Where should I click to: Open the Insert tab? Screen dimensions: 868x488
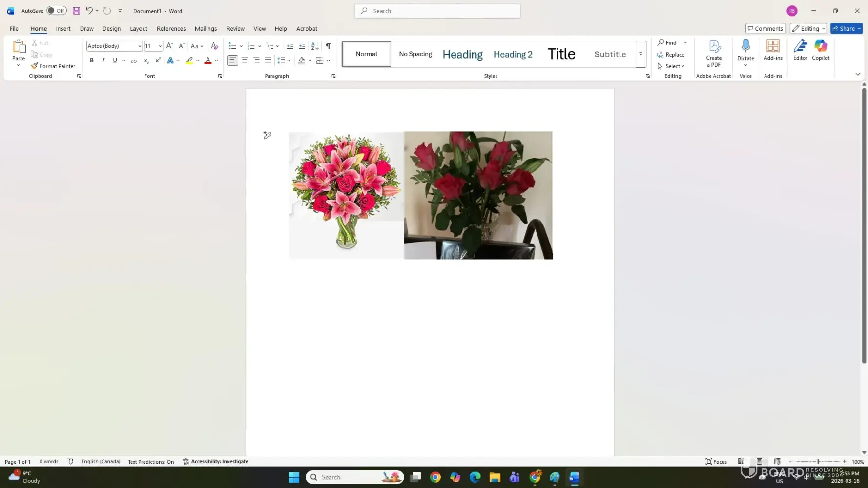click(x=63, y=29)
